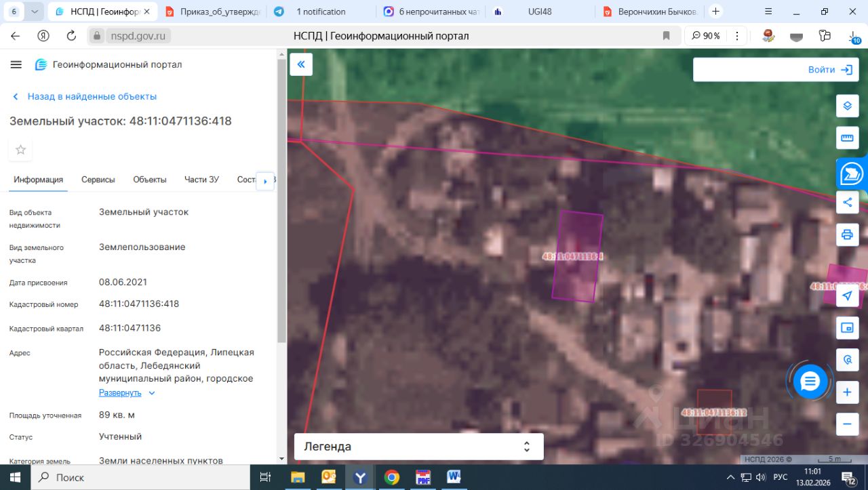
Task: Switch to the 6 непрочитанных чатов tab
Action: click(431, 12)
